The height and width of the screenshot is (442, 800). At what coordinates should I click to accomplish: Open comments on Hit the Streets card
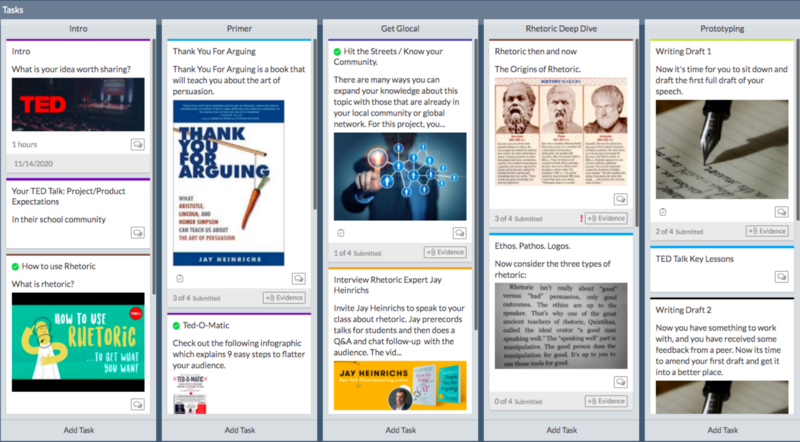pyautogui.click(x=459, y=233)
